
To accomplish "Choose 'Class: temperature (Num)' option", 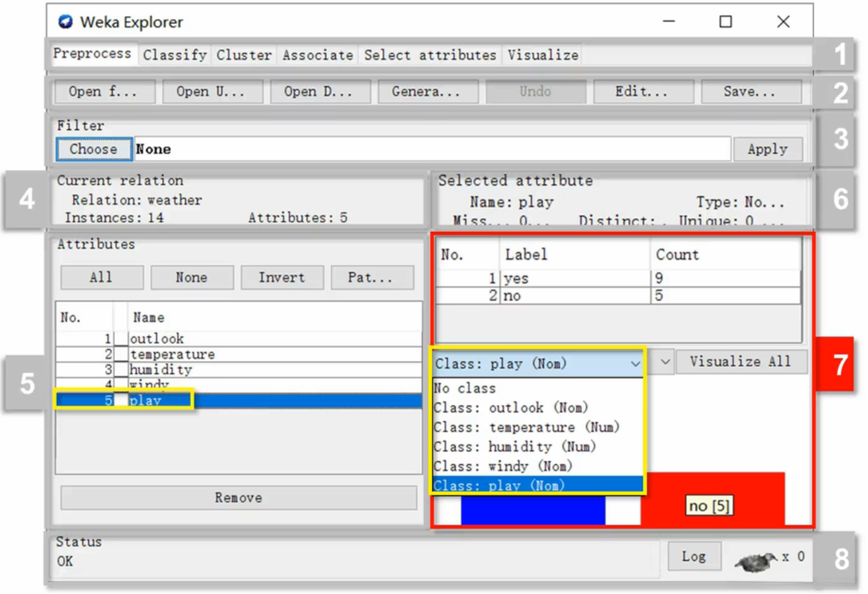I will (x=537, y=427).
